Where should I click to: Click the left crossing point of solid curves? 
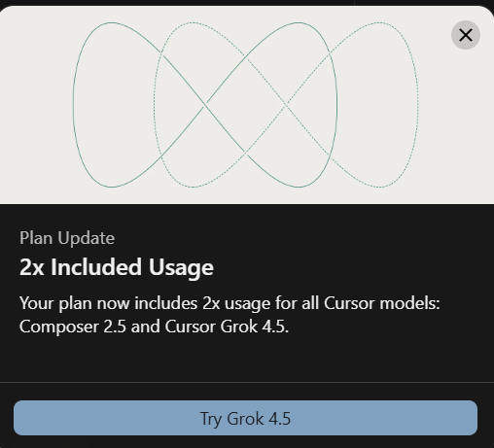point(205,105)
